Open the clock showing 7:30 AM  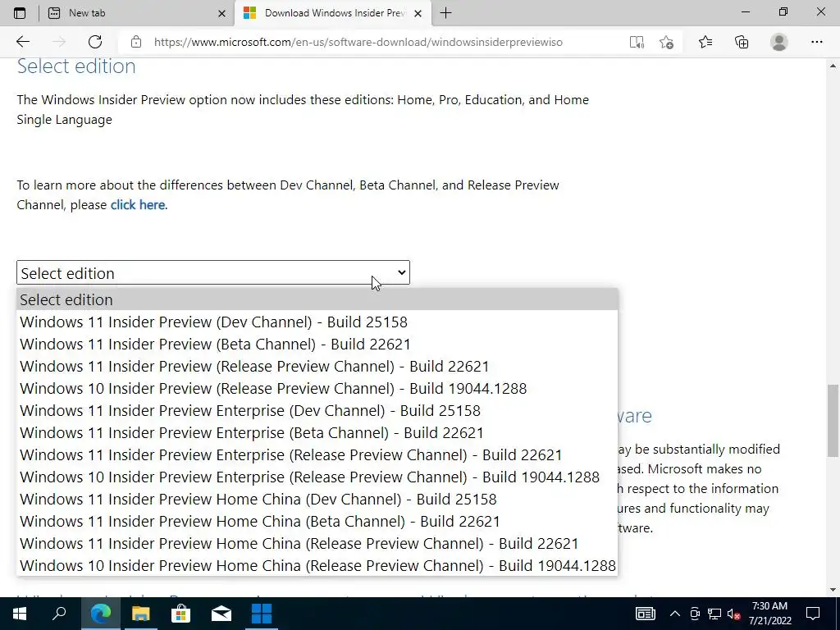click(x=769, y=614)
